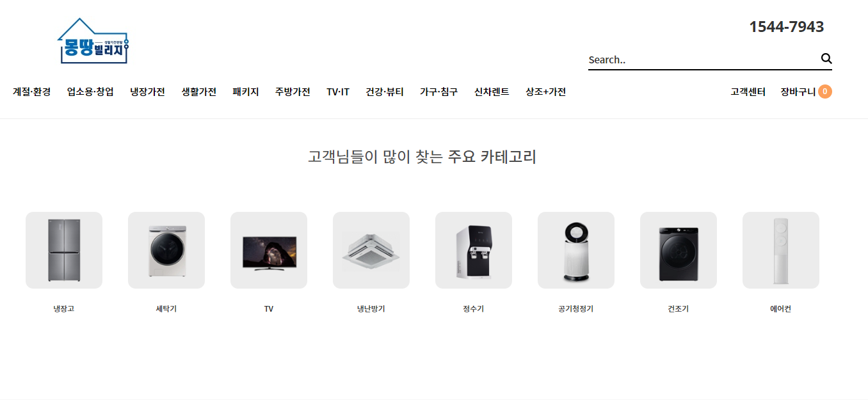Image resolution: width=868 pixels, height=400 pixels.
Task: Click the 정수기 text label
Action: 474,308
